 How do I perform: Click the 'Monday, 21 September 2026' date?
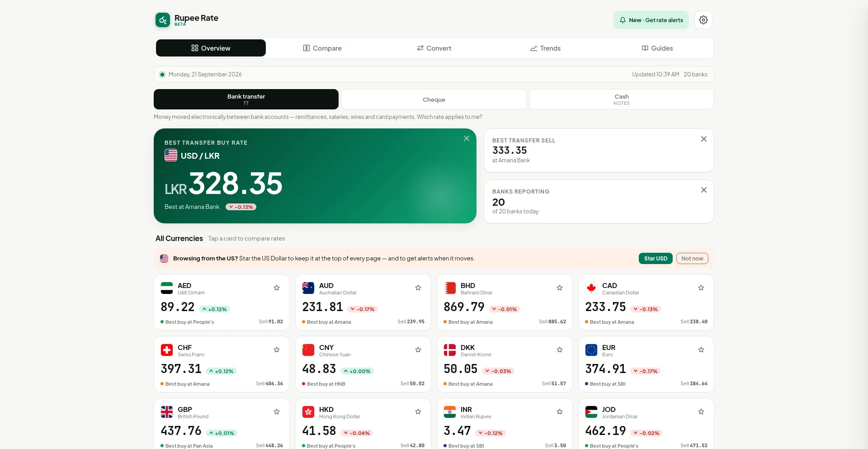pyautogui.click(x=205, y=75)
